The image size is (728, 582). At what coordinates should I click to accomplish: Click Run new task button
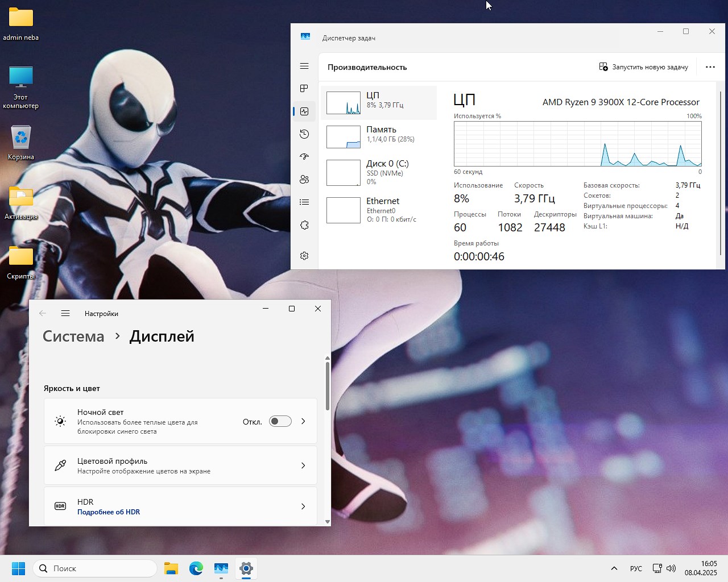[644, 67]
